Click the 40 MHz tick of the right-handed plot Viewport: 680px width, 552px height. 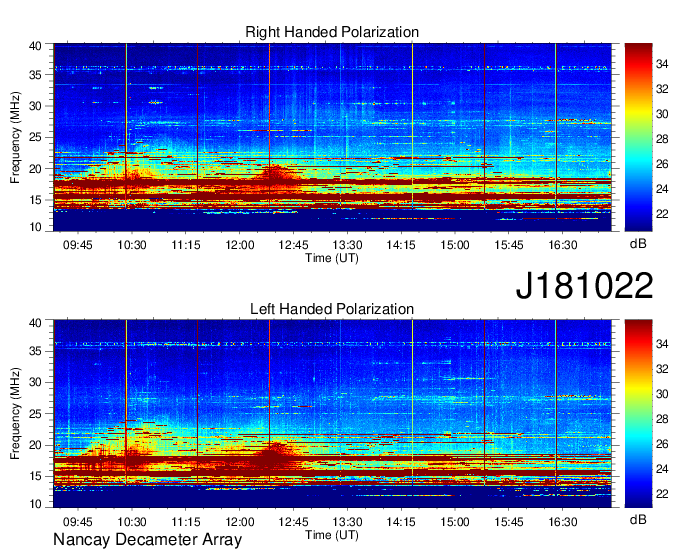[x=35, y=46]
